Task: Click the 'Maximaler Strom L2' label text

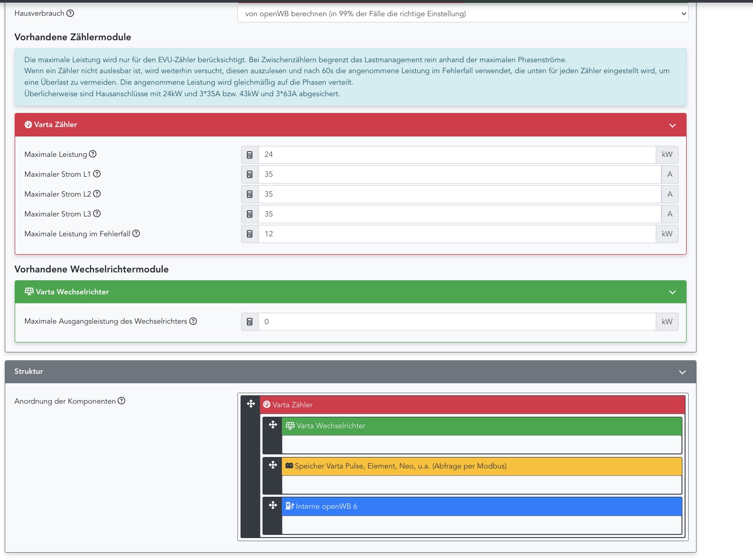Action: (58, 194)
